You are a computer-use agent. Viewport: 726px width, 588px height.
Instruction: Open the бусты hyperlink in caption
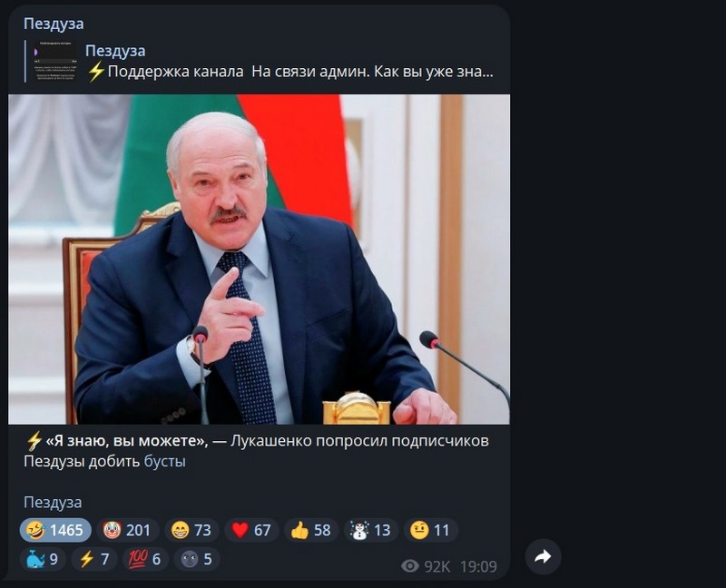164,462
